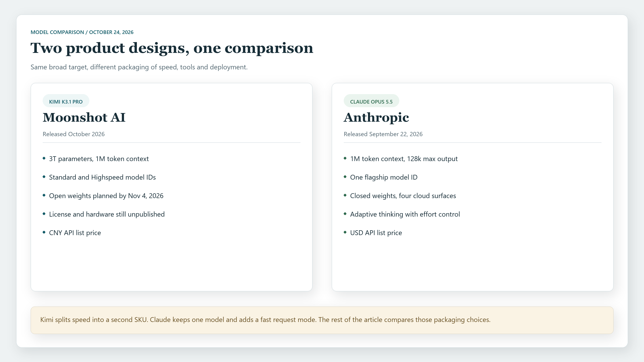Click 'Released September 22, 2026' text
The height and width of the screenshot is (362, 644).
pos(383,134)
